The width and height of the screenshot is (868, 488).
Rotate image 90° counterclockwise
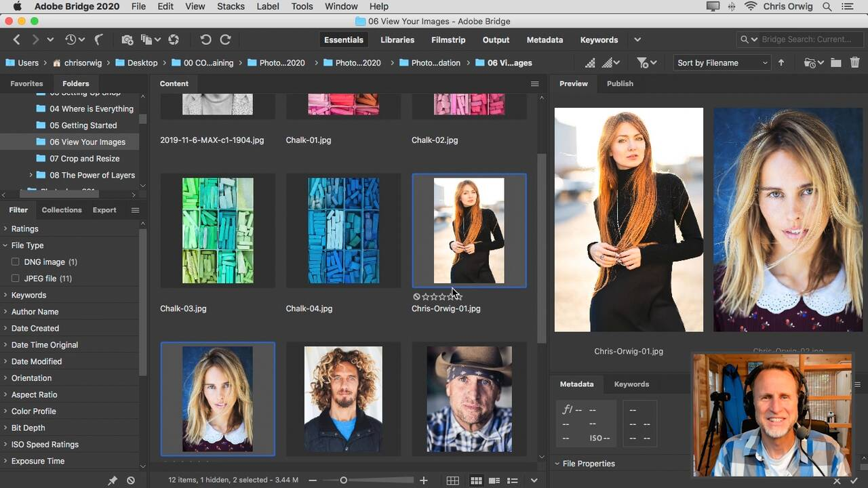pos(205,40)
